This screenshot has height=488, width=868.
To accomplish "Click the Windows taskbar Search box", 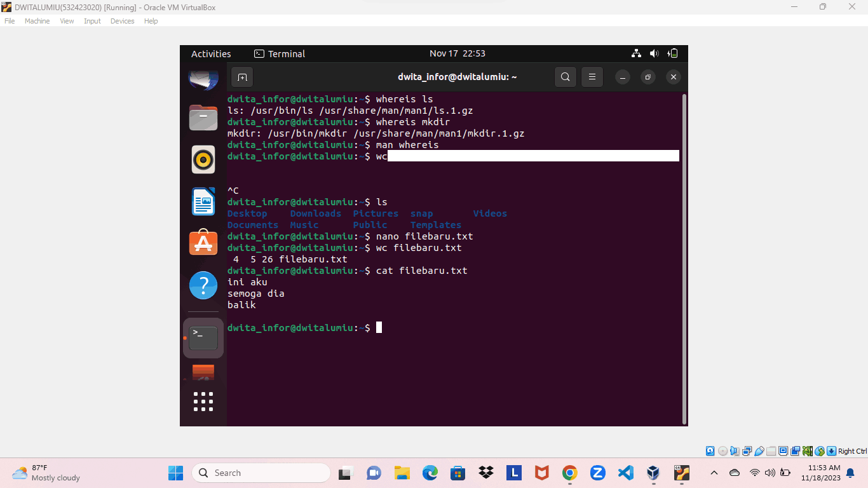I will 261,473.
